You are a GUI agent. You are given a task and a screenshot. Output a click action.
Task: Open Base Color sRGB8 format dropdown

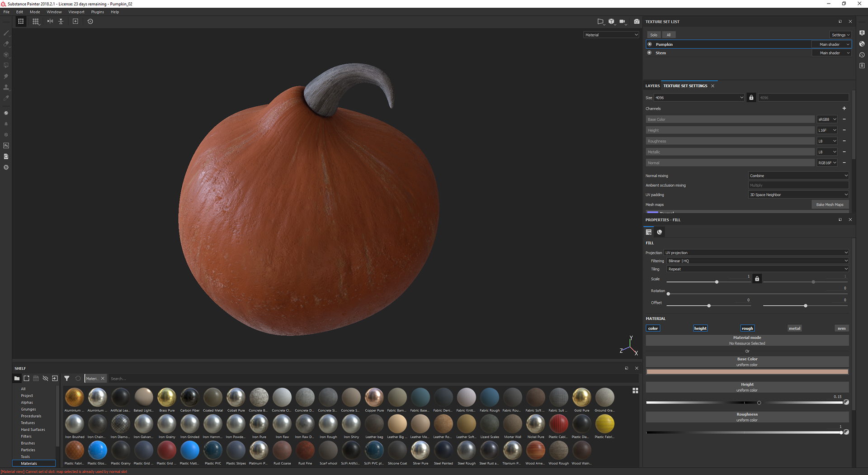click(827, 119)
